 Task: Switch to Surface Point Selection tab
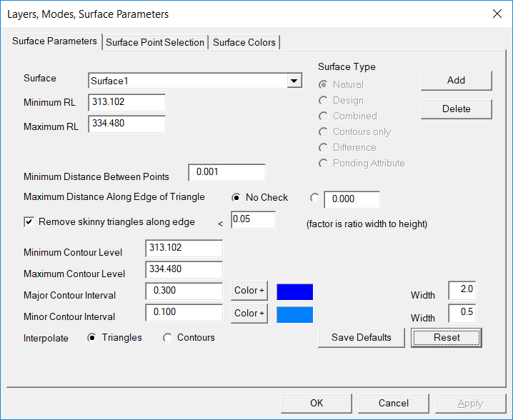pos(155,42)
